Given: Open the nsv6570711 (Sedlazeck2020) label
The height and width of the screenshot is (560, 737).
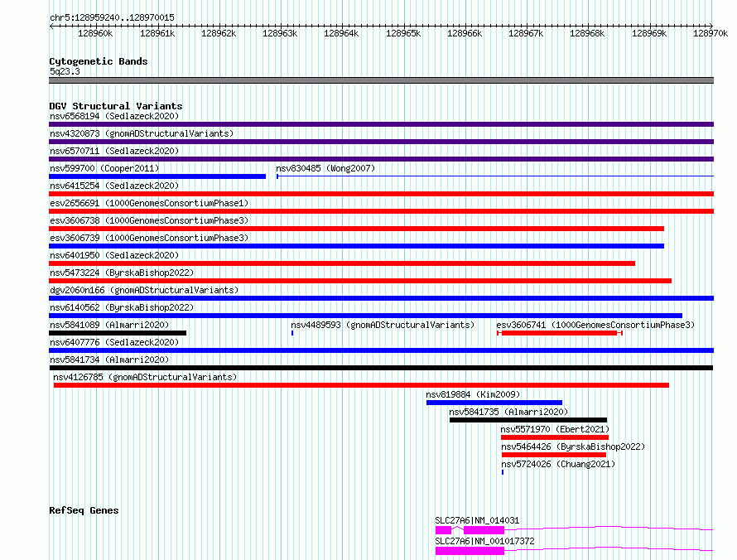Looking at the screenshot, I should click(x=114, y=151).
